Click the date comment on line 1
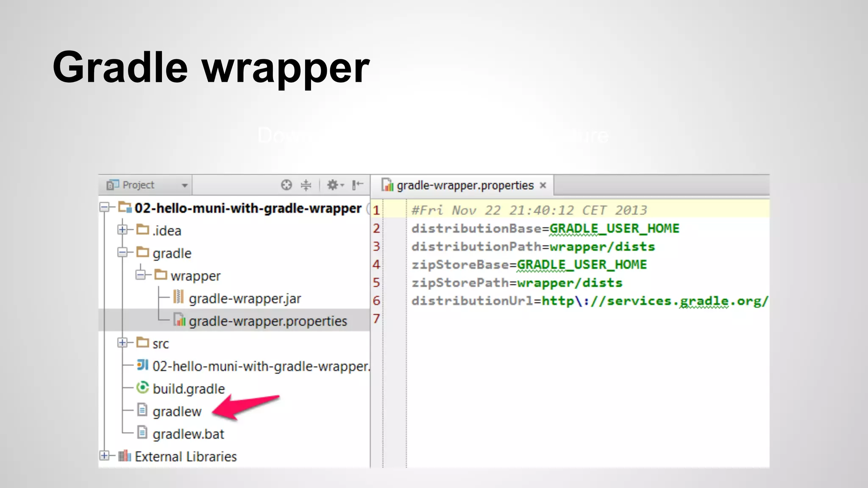 (530, 211)
